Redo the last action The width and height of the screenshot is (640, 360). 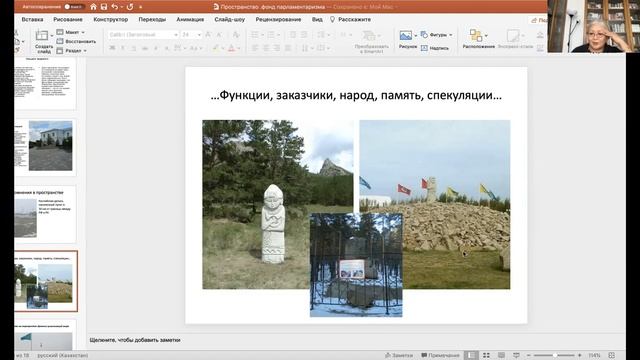pos(130,7)
